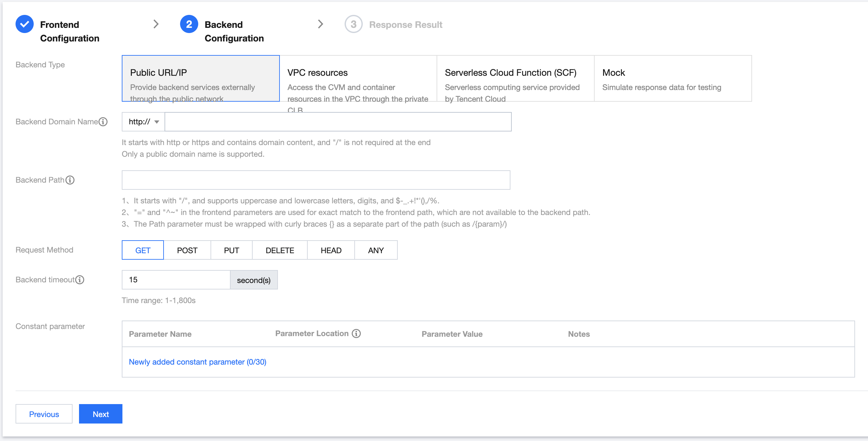The height and width of the screenshot is (441, 868).
Task: Select Mock backend type card
Action: [673, 78]
